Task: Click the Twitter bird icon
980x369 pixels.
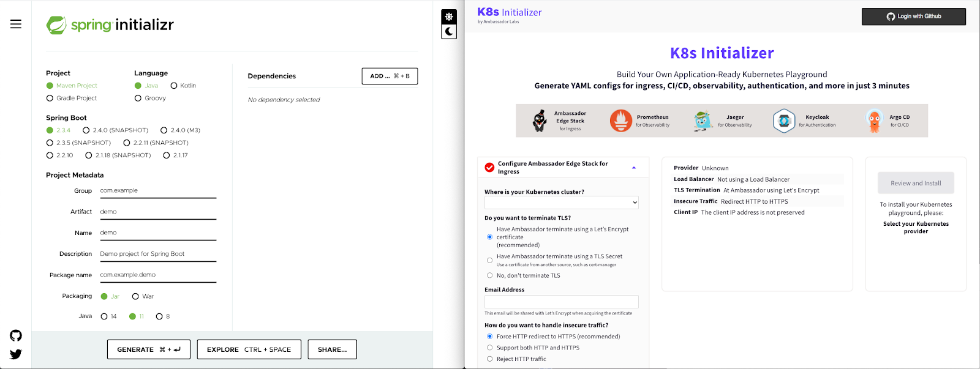Action: [x=16, y=354]
